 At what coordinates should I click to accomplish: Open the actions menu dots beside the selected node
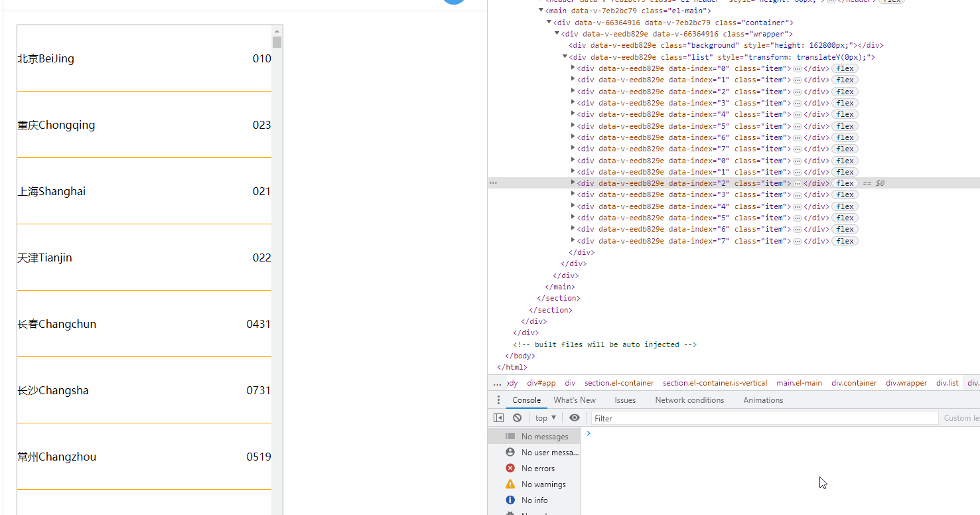pyautogui.click(x=493, y=183)
